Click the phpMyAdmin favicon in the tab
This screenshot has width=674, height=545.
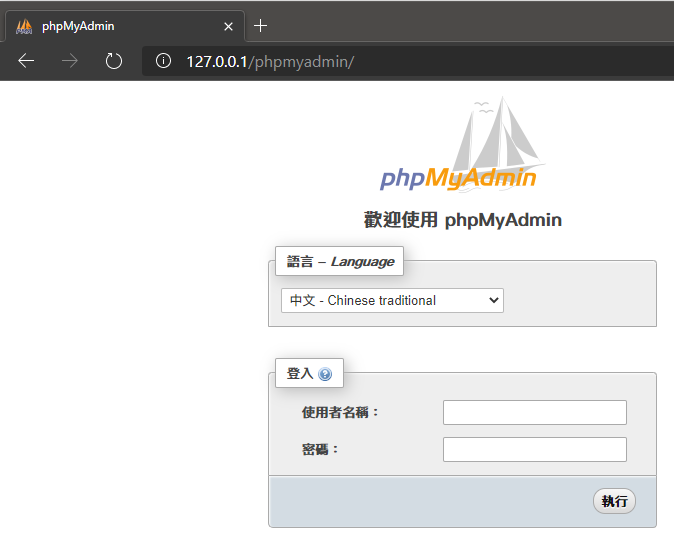pyautogui.click(x=25, y=26)
